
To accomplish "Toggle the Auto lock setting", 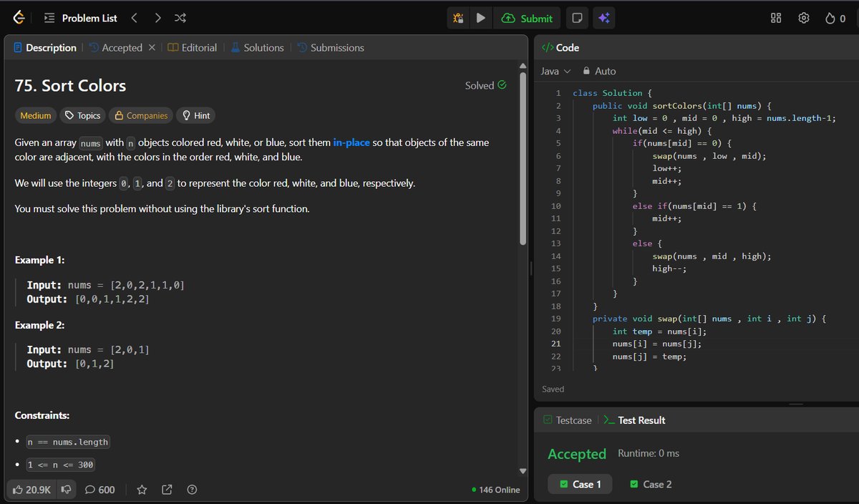I will click(x=599, y=71).
